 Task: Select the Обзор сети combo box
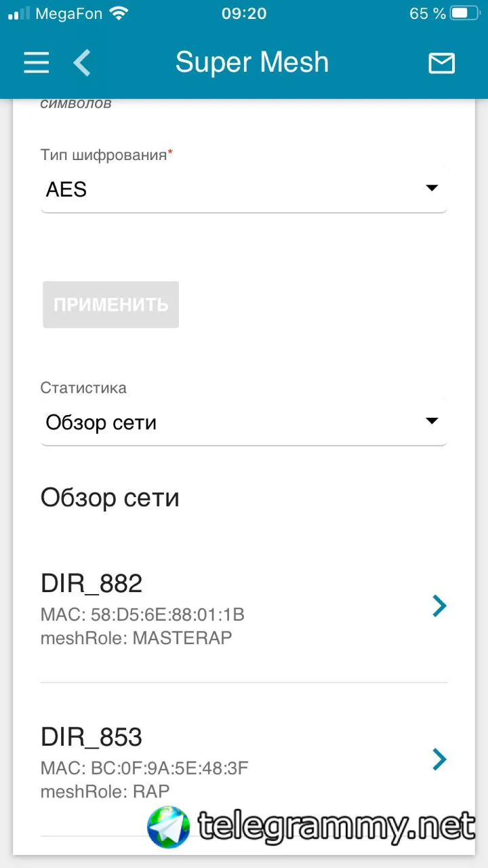pos(244,422)
